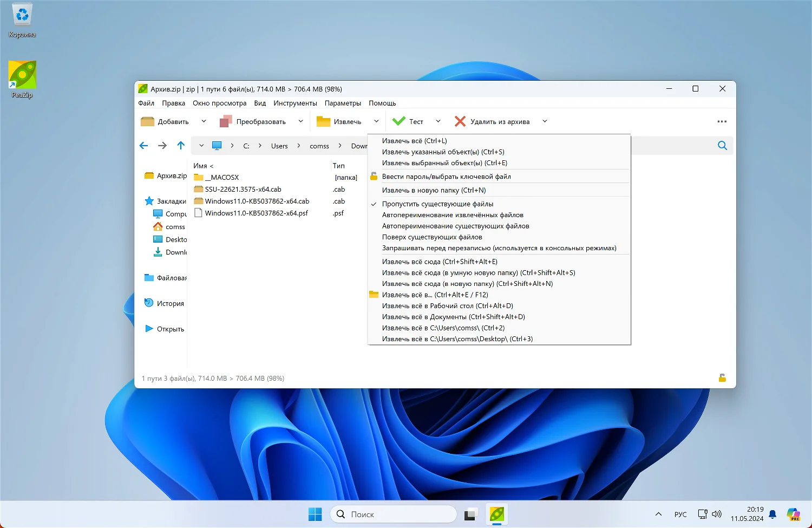Go up one folder level arrow
The width and height of the screenshot is (812, 528).
[x=181, y=146]
